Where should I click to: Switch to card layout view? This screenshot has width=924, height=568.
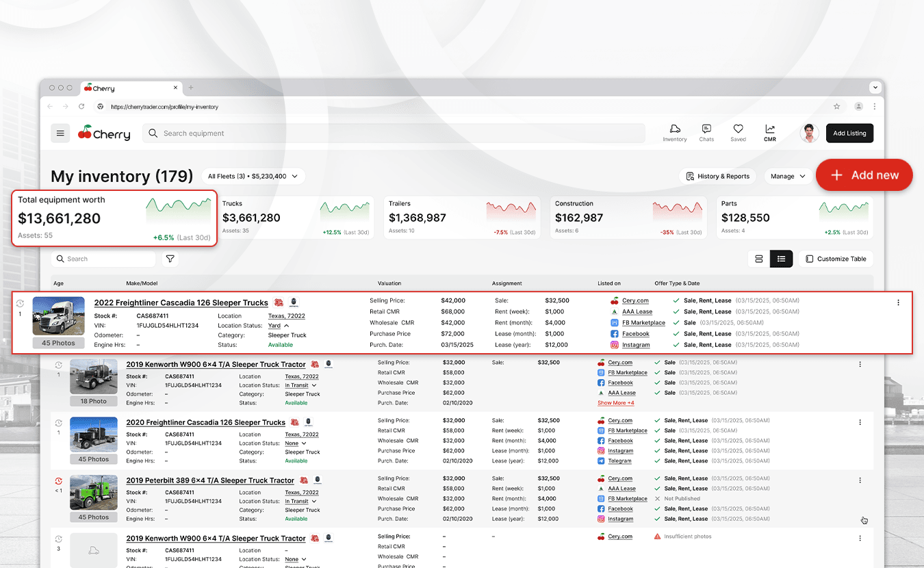click(x=758, y=259)
